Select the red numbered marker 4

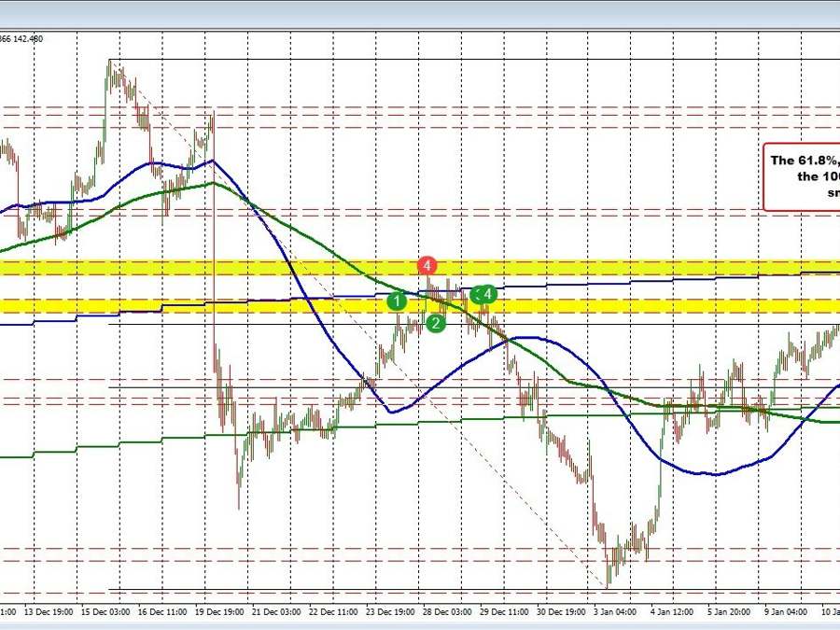427,266
